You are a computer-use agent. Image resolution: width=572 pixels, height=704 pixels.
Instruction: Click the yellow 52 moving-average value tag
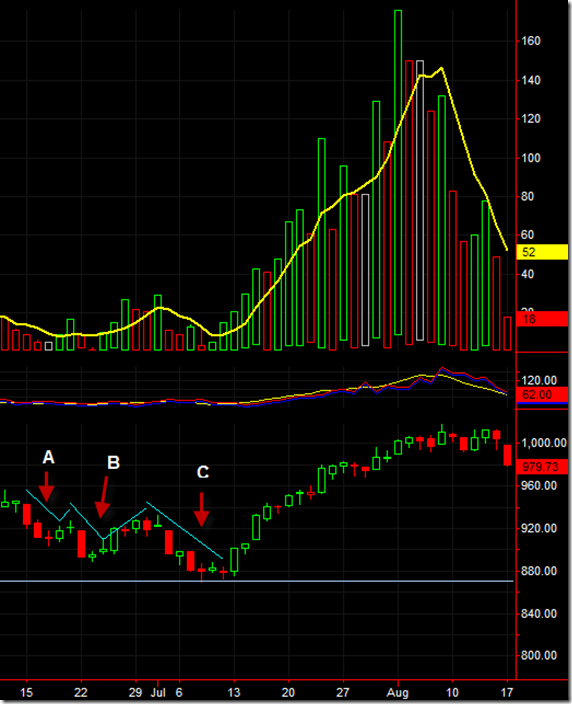click(542, 252)
